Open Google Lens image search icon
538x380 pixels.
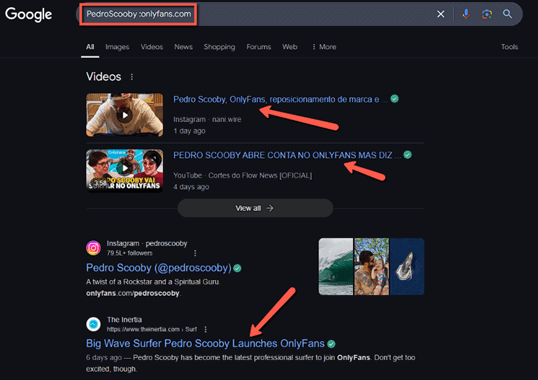[487, 14]
